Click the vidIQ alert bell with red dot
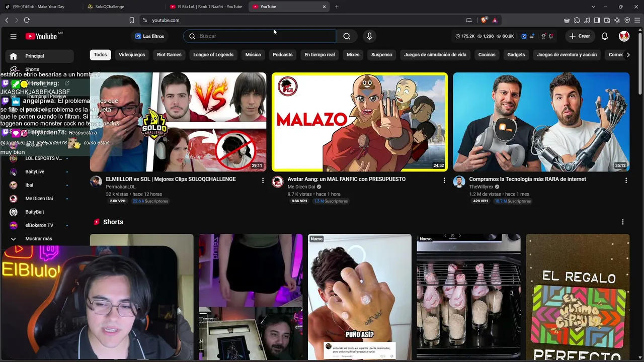644x362 pixels. pos(551,36)
